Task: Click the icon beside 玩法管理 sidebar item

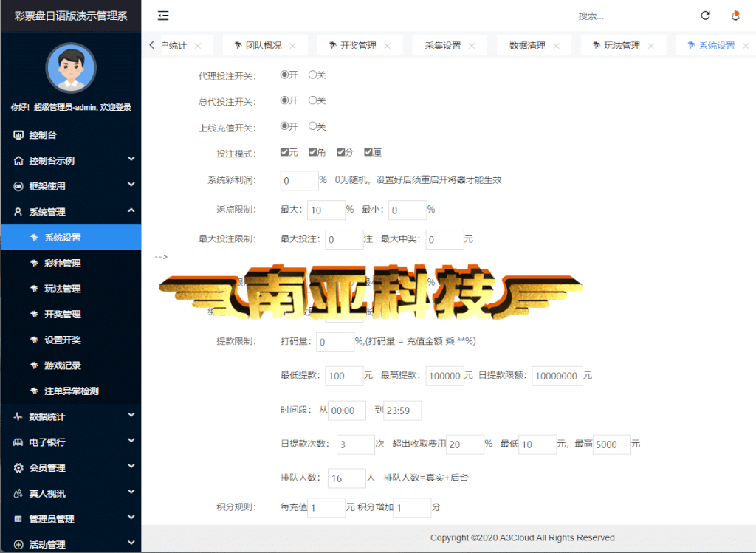Action: pyautogui.click(x=34, y=288)
